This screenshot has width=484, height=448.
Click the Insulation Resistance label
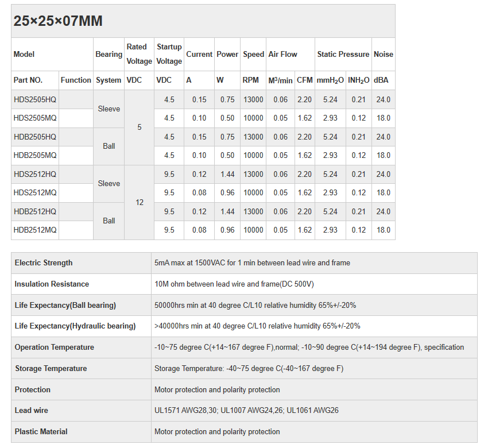point(52,284)
